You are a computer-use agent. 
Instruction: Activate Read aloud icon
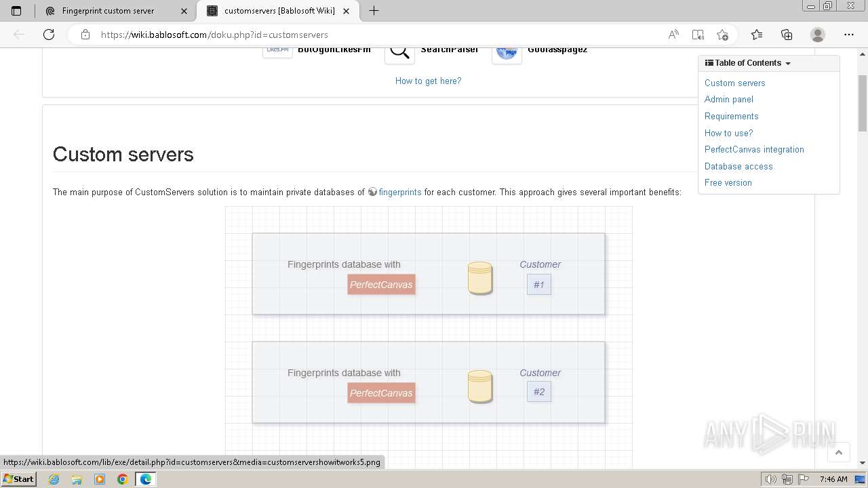tap(673, 35)
